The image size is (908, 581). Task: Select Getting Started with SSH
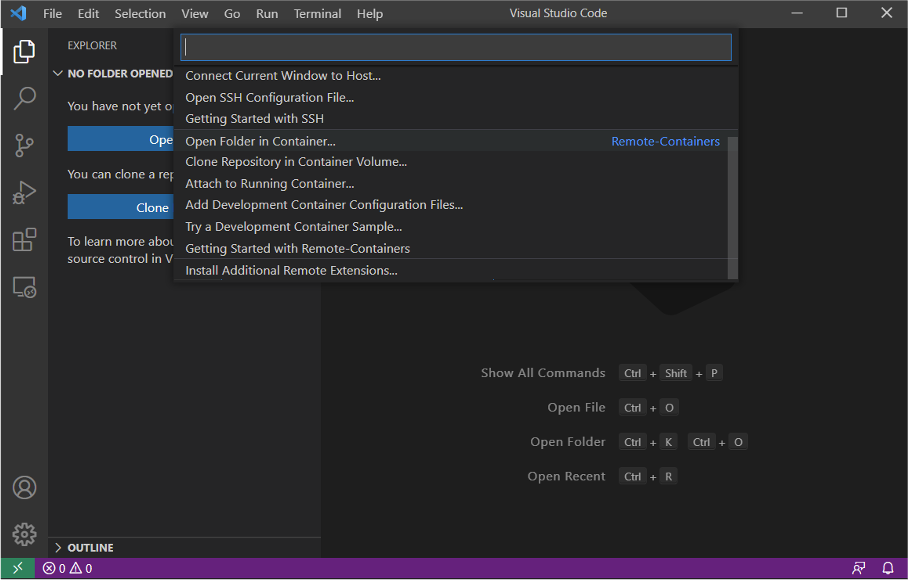(x=456, y=119)
